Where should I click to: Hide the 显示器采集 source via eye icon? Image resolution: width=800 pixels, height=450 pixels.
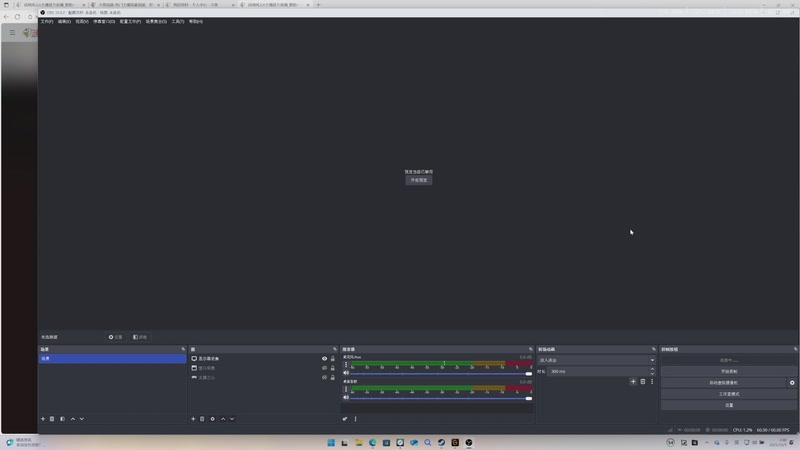(324, 359)
